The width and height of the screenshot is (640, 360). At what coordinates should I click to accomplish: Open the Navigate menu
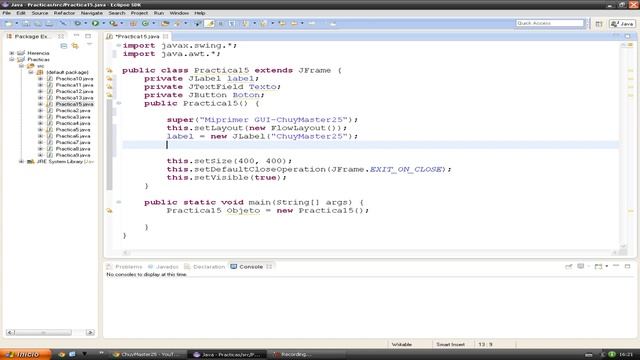(91, 13)
